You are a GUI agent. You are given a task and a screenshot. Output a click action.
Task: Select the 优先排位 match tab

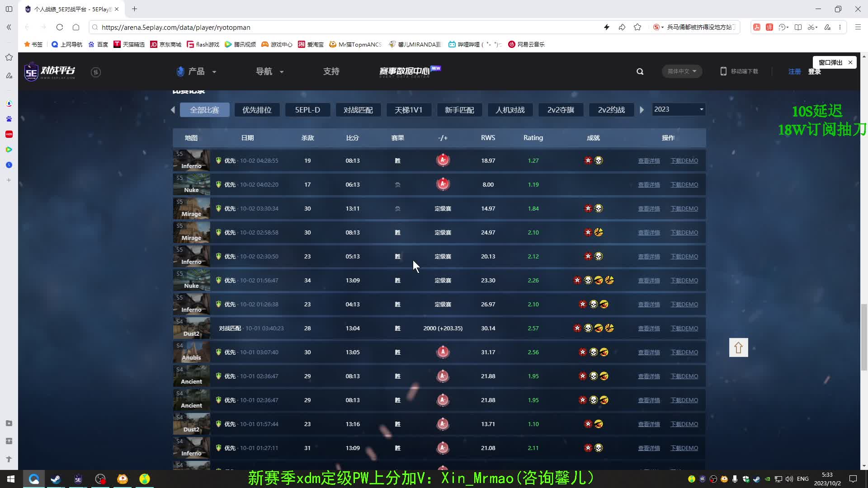pos(257,110)
